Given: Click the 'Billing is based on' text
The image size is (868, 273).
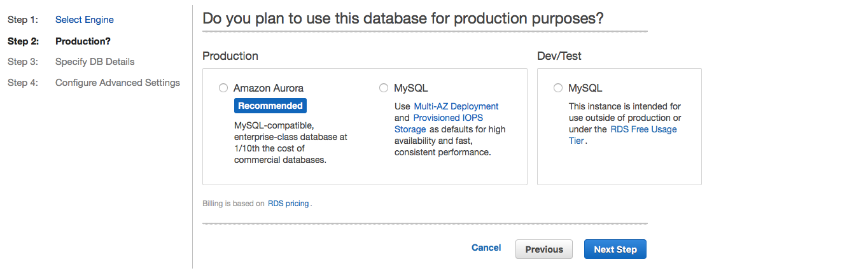Looking at the screenshot, I should (233, 204).
